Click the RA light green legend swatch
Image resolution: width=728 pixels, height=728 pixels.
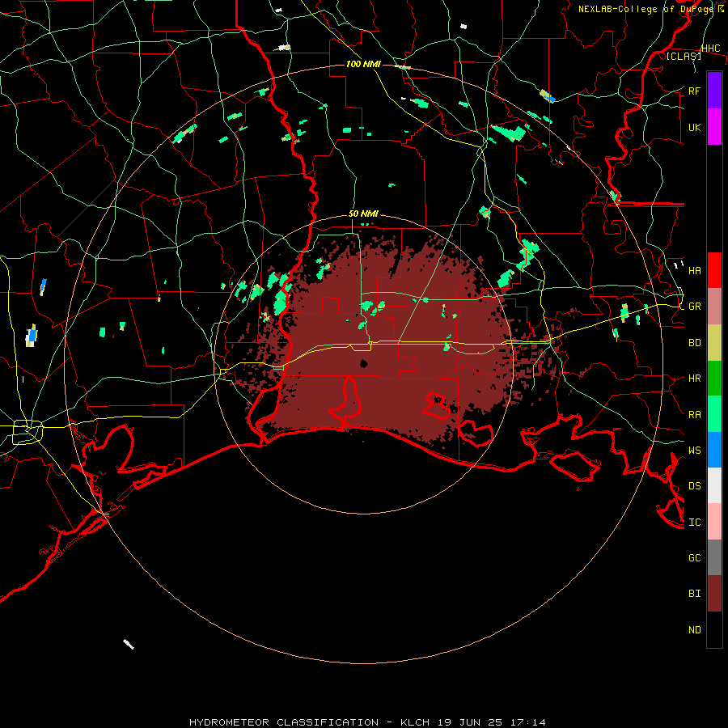click(x=714, y=414)
